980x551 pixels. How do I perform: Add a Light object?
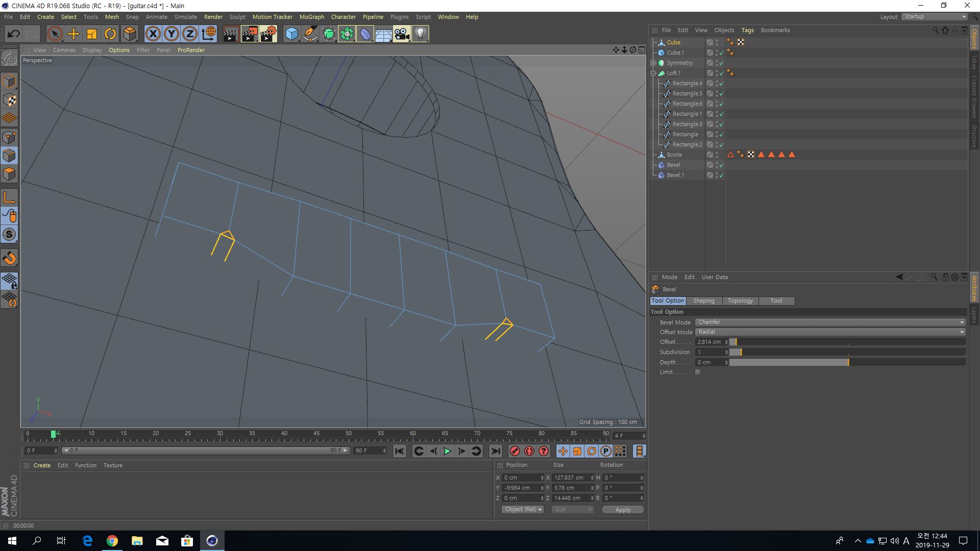click(x=420, y=34)
